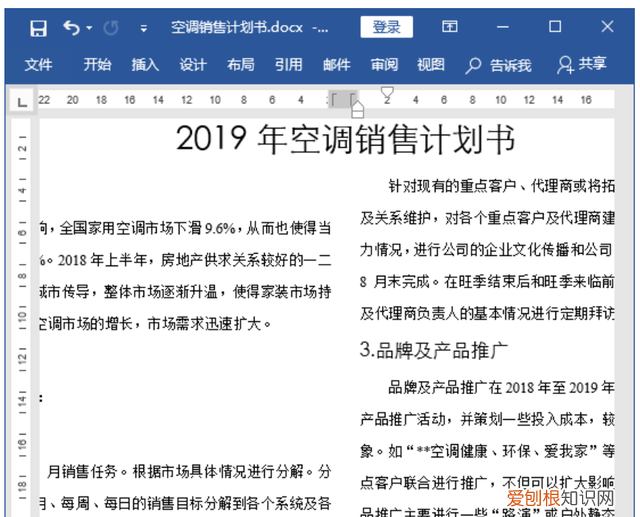Click the title 2019 年空调销售计划书

coord(345,139)
